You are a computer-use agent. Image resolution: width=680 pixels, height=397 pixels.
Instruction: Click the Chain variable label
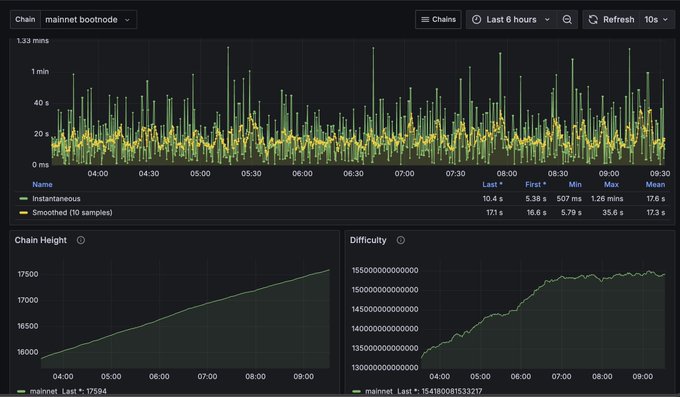pyautogui.click(x=25, y=20)
